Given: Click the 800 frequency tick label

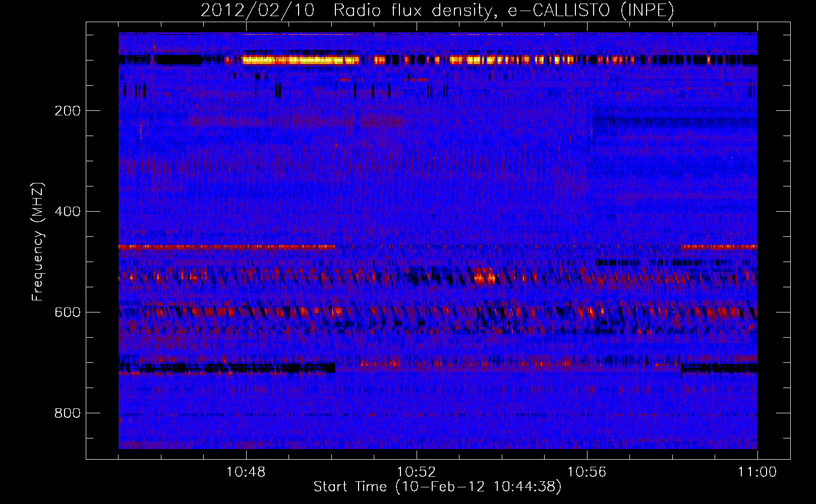Looking at the screenshot, I should [68, 413].
